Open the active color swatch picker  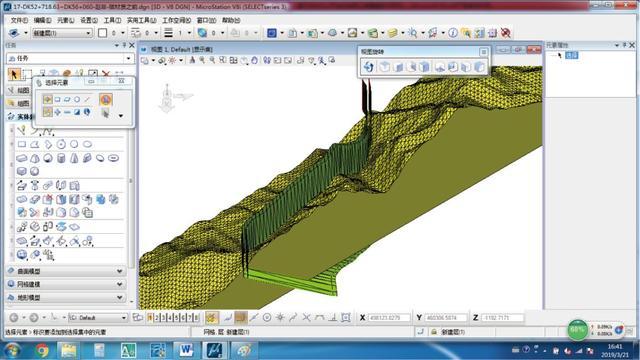pos(102,33)
